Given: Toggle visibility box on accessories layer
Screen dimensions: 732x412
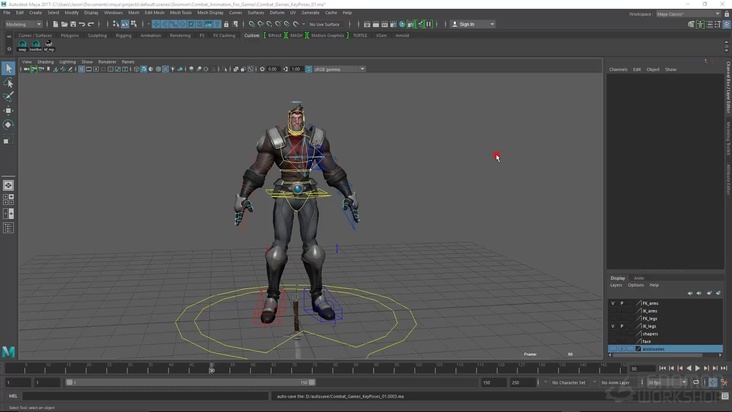Looking at the screenshot, I should [x=612, y=349].
